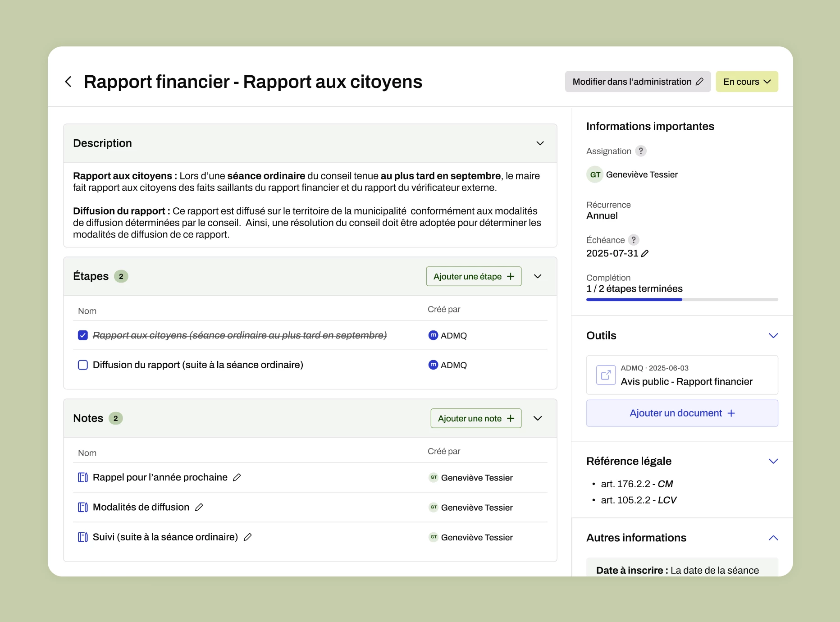The width and height of the screenshot is (840, 622).
Task: Toggle the Autres informations section chevron
Action: 773,538
